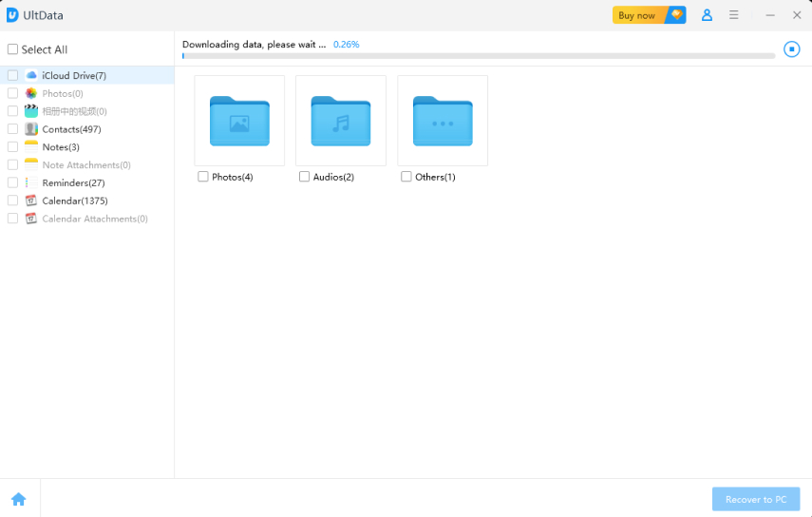812x517 pixels.
Task: Check the Reminders(27) checkbox
Action: click(12, 182)
